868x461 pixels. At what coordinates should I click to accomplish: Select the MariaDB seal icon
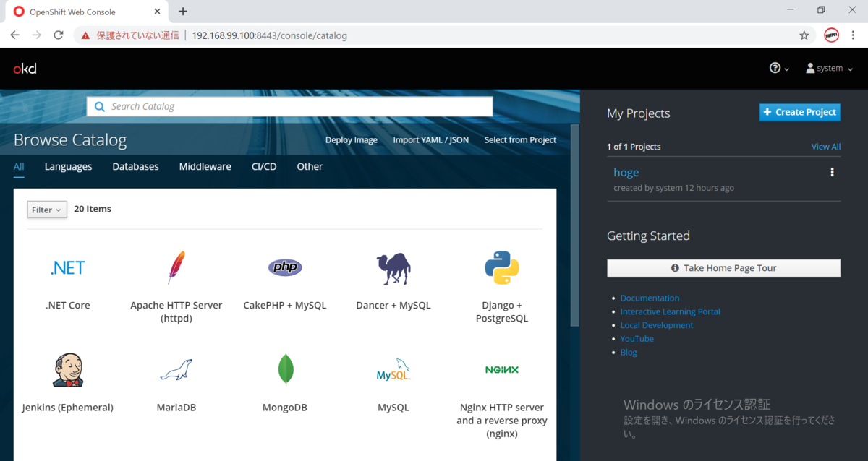176,369
